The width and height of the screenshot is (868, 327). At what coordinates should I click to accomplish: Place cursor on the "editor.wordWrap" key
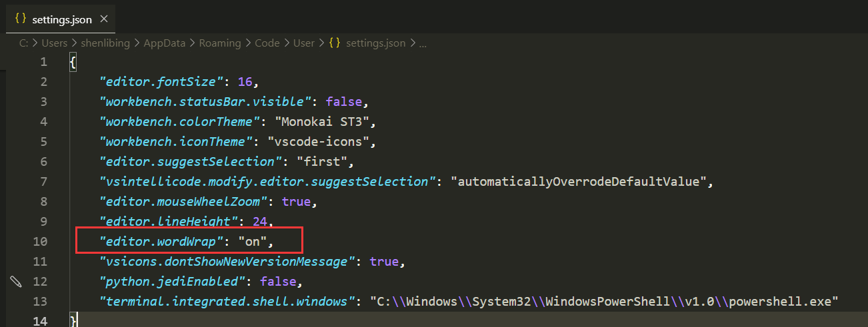157,241
